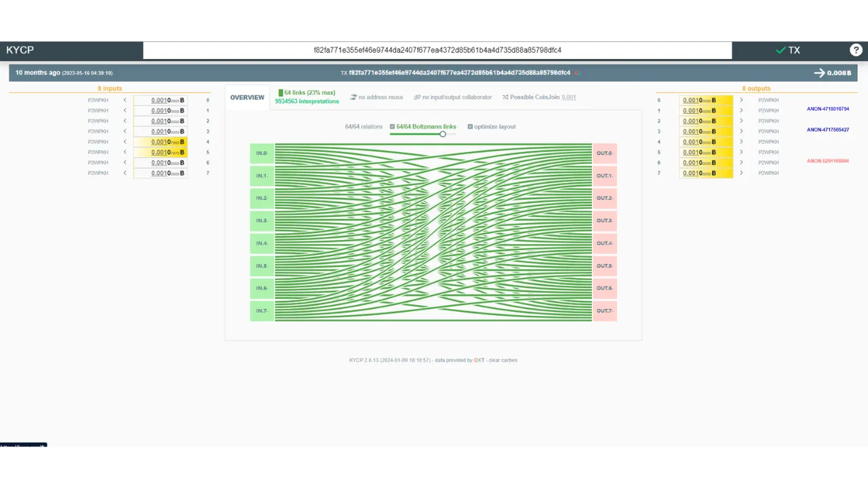This screenshot has height=488, width=868.
Task: Open the ANON-4718016794 link
Action: (827, 108)
